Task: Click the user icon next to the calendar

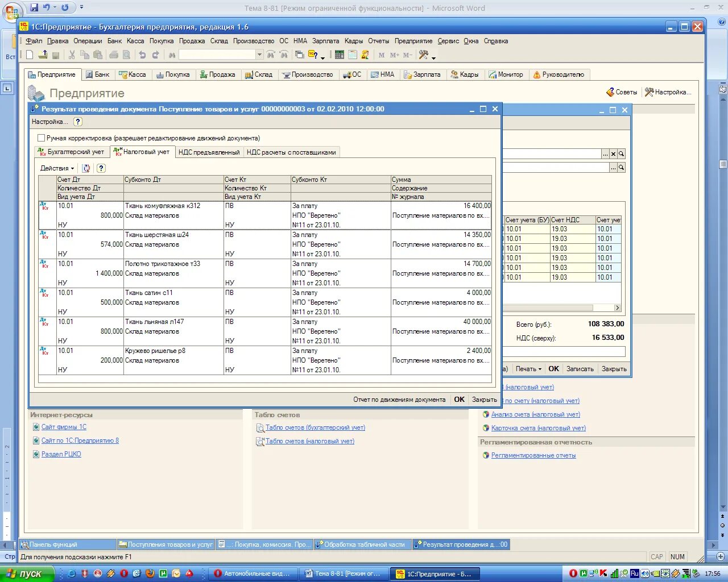Action: pos(365,55)
